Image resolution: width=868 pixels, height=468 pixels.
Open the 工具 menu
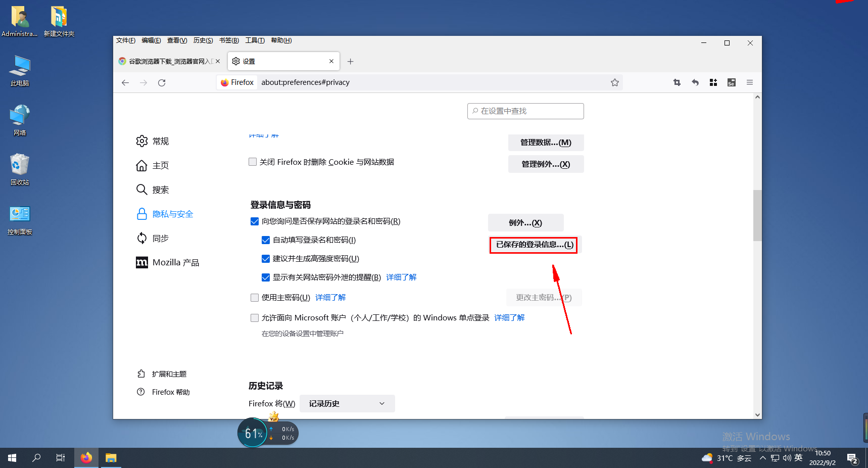point(255,40)
